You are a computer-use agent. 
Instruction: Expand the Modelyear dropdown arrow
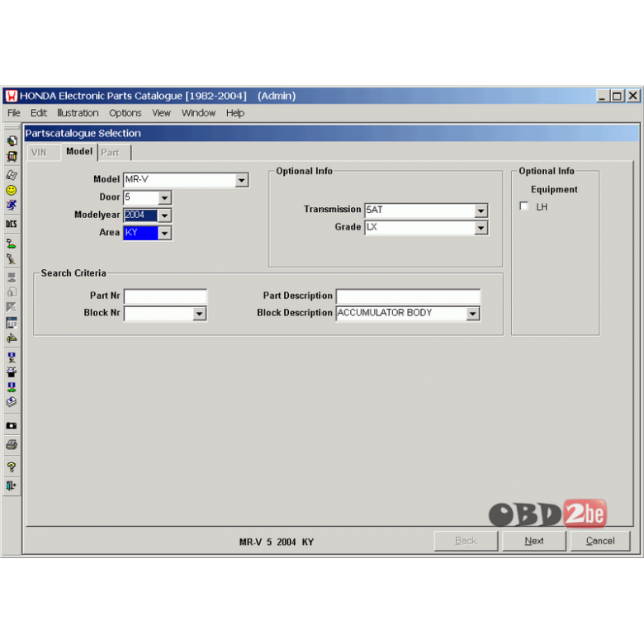[x=164, y=215]
